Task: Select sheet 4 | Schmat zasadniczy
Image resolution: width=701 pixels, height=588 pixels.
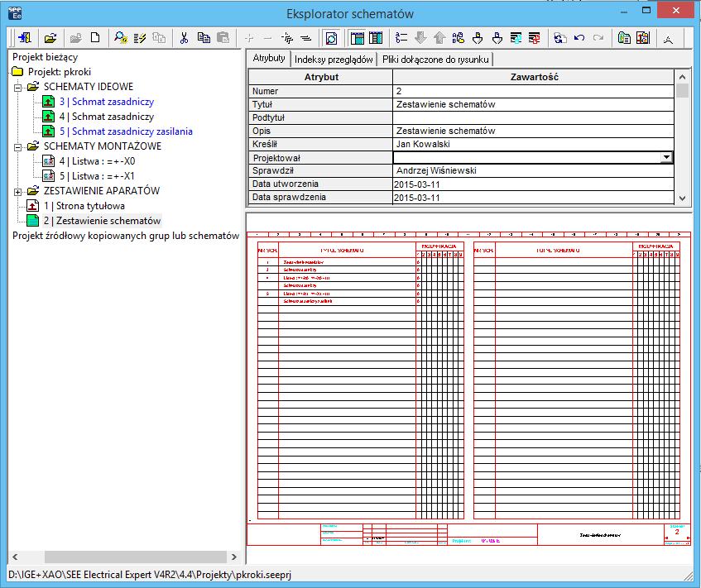Action: click(x=107, y=117)
